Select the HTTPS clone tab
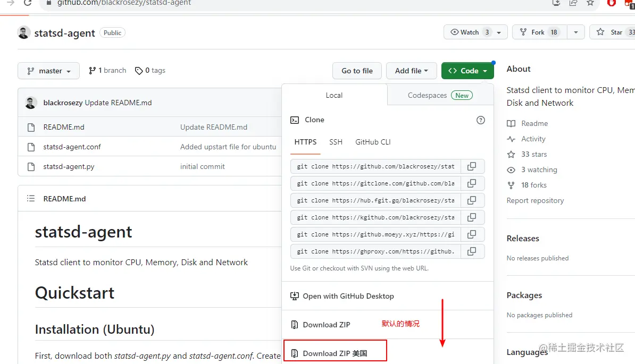 coord(305,142)
